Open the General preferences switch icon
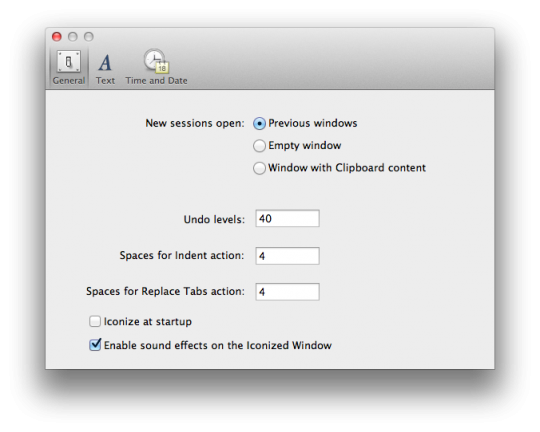This screenshot has height=432, width=540. [x=69, y=61]
